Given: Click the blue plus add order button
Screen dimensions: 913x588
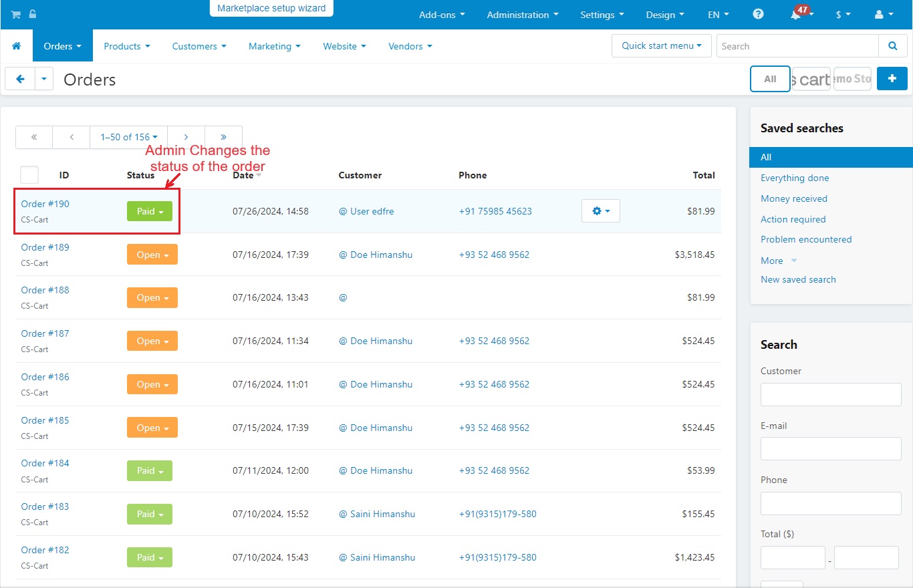Looking at the screenshot, I should click(892, 79).
